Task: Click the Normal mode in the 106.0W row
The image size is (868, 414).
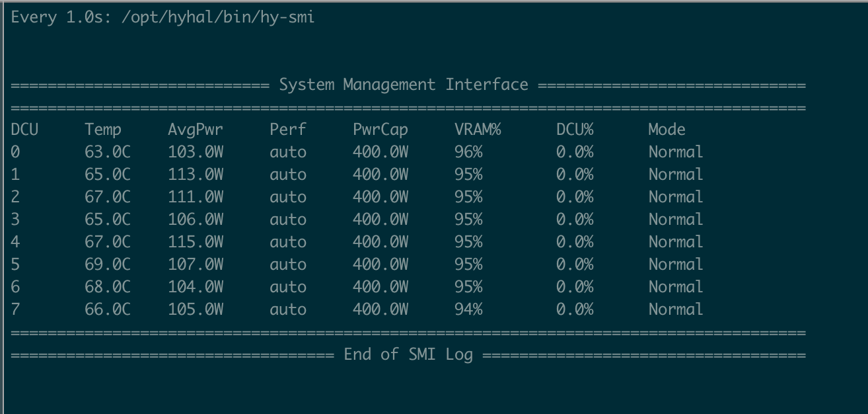Action: pos(676,220)
